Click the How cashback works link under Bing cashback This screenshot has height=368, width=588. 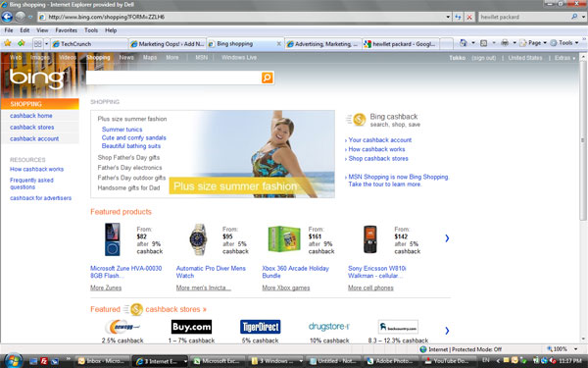[x=376, y=149]
